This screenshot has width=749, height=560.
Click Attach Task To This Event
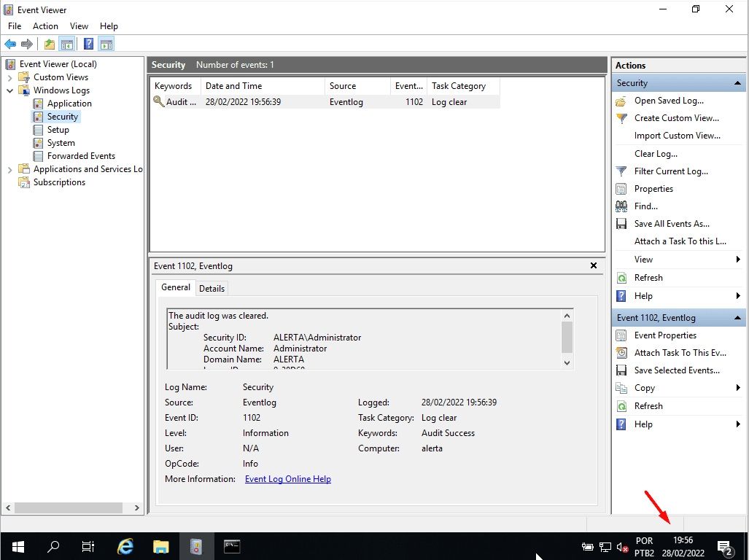680,353
